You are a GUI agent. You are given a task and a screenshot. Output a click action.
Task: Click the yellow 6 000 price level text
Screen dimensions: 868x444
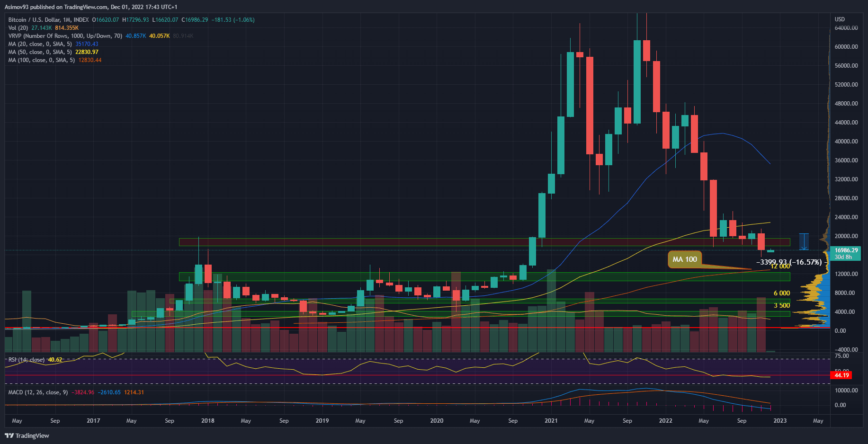click(x=781, y=293)
